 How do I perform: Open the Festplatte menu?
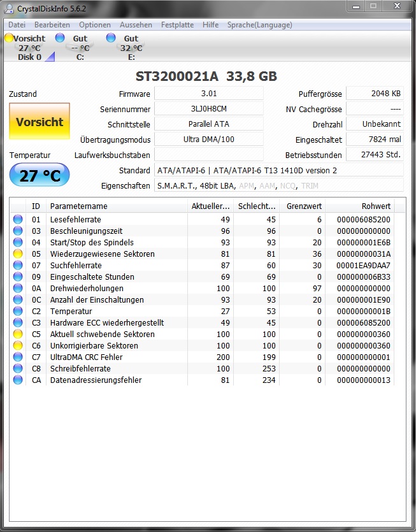[x=177, y=25]
